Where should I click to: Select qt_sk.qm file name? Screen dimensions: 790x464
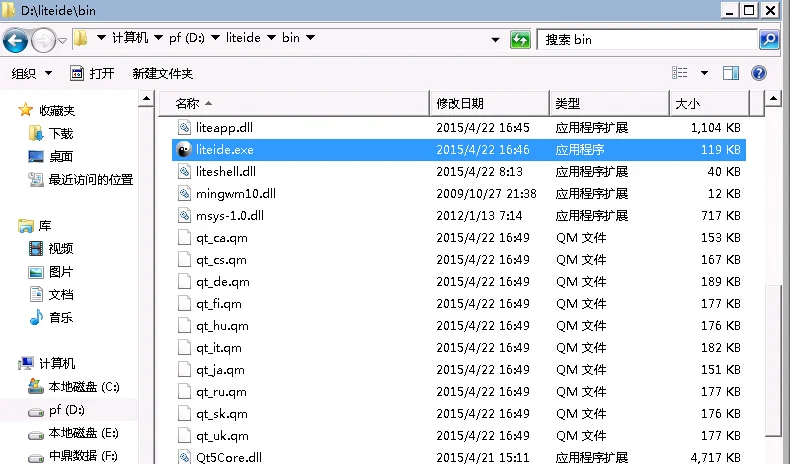pyautogui.click(x=222, y=414)
